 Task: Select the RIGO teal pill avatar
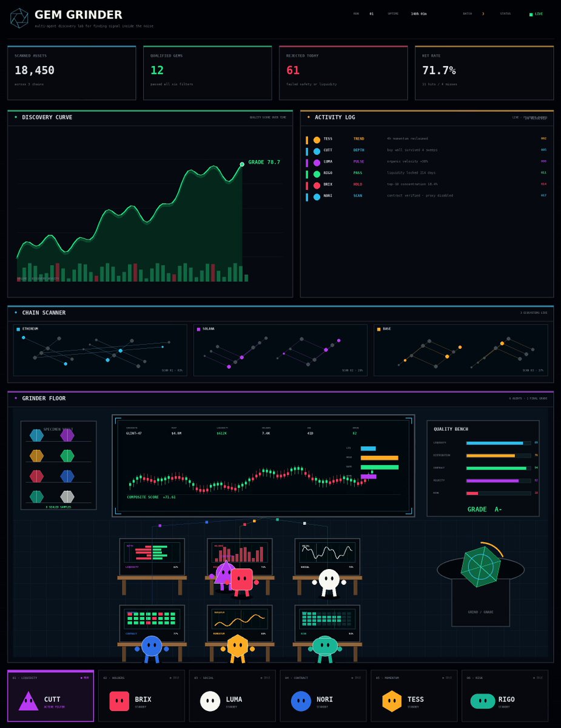point(483,701)
